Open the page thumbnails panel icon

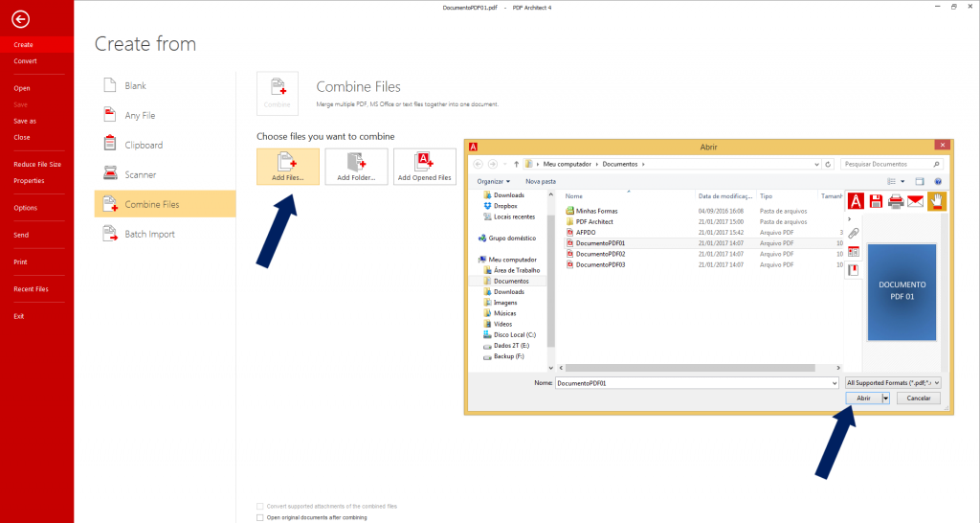[x=854, y=252]
